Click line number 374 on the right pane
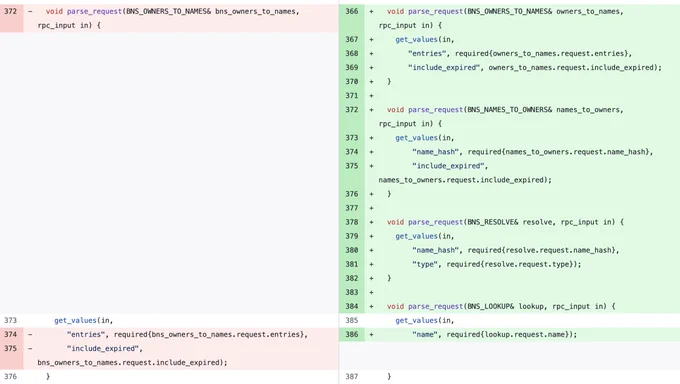 352,152
